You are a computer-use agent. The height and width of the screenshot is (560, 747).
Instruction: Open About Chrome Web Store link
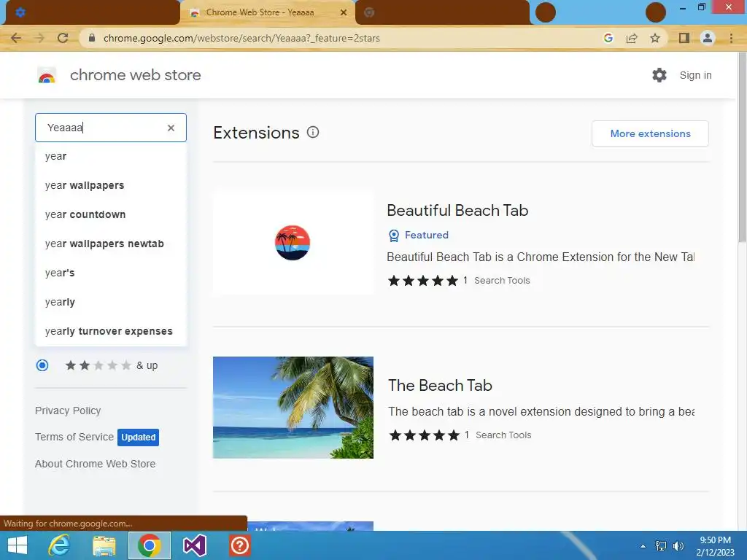(x=96, y=464)
